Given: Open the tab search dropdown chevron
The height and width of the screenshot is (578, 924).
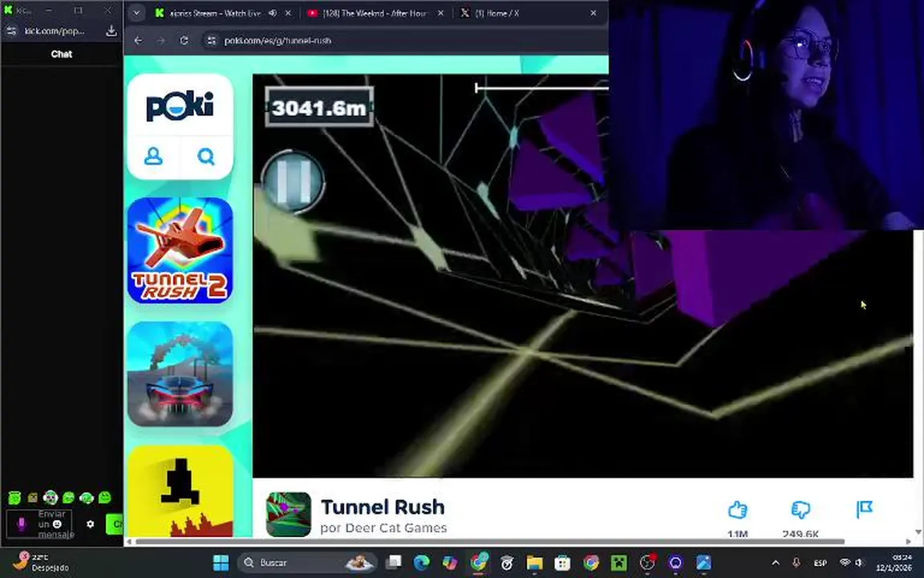Looking at the screenshot, I should (136, 13).
